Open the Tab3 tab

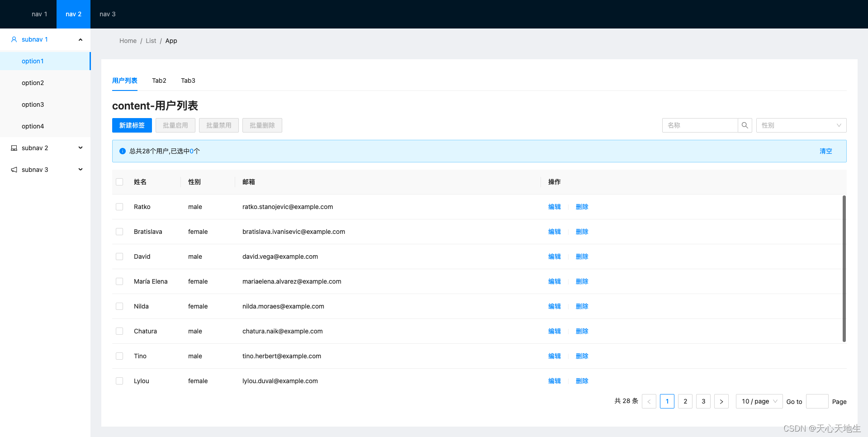coord(188,81)
